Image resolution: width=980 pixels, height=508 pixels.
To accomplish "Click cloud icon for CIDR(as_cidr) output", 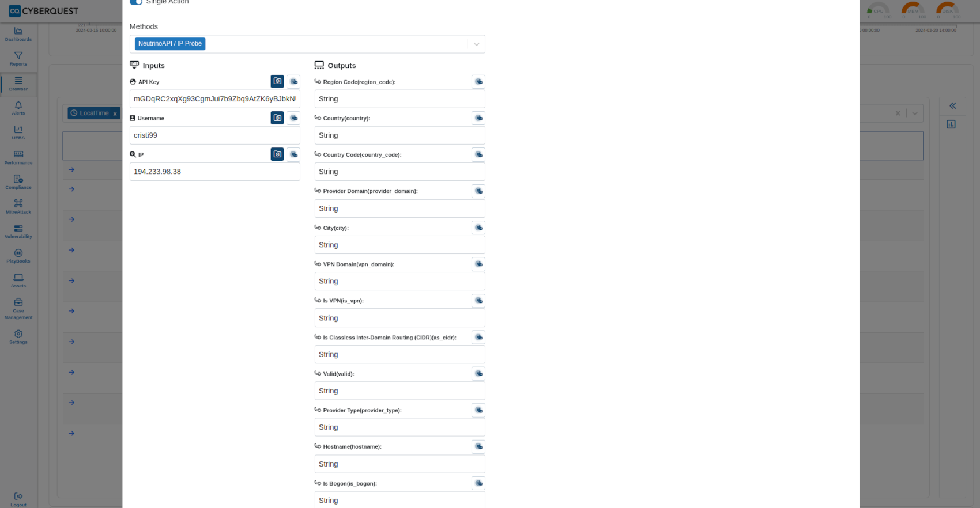I will pos(478,337).
